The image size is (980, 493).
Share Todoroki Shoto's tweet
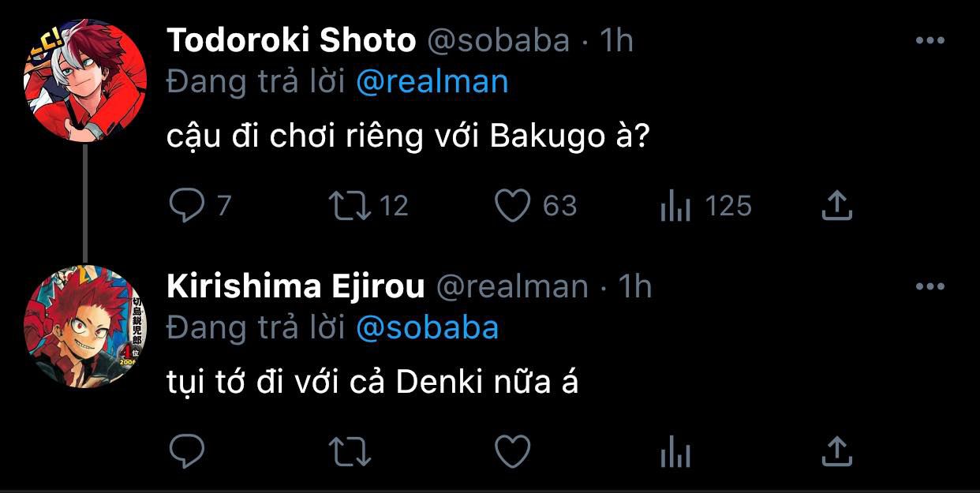click(836, 207)
